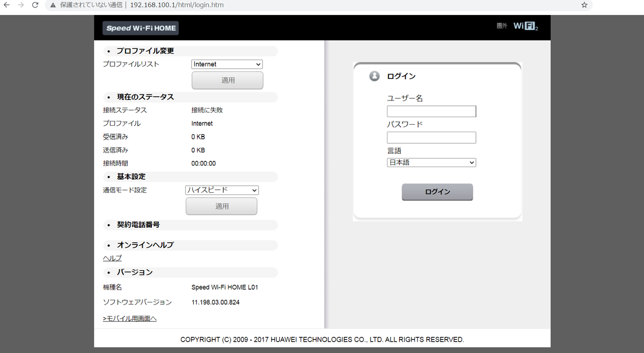Open the プロファイルリスト Internet dropdown
The width and height of the screenshot is (644, 353).
coord(227,64)
